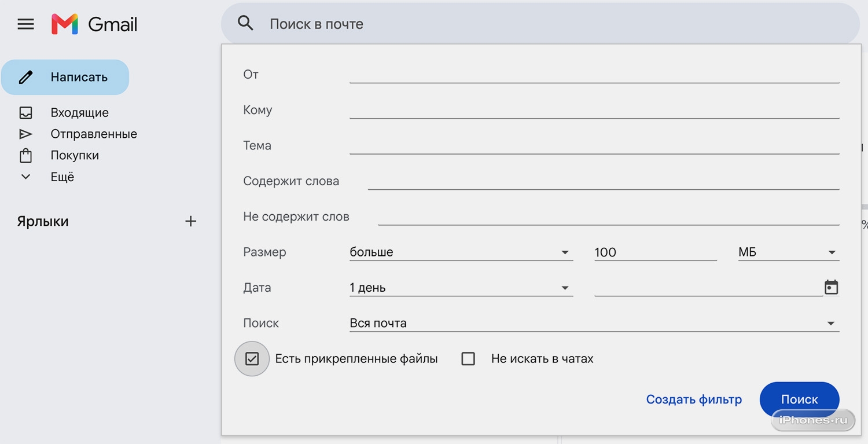Open size comparison dropdown больше
Screen dimensions: 868x444
[x=461, y=252]
